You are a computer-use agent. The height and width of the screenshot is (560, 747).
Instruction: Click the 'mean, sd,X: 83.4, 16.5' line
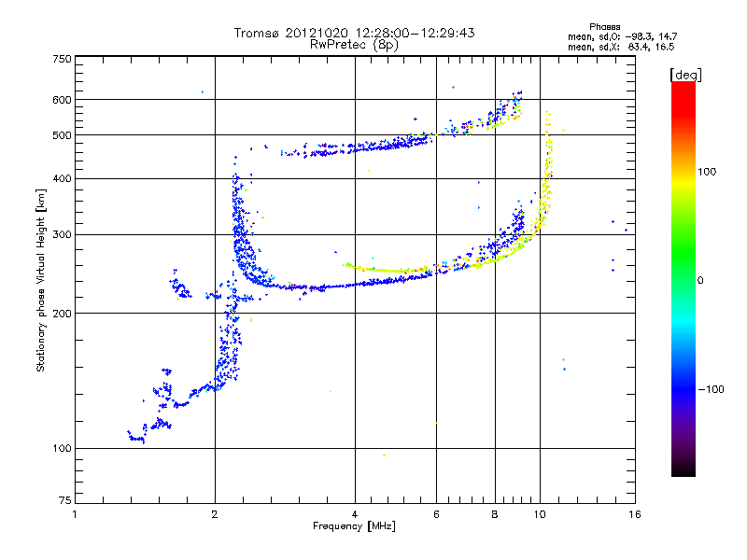[621, 47]
